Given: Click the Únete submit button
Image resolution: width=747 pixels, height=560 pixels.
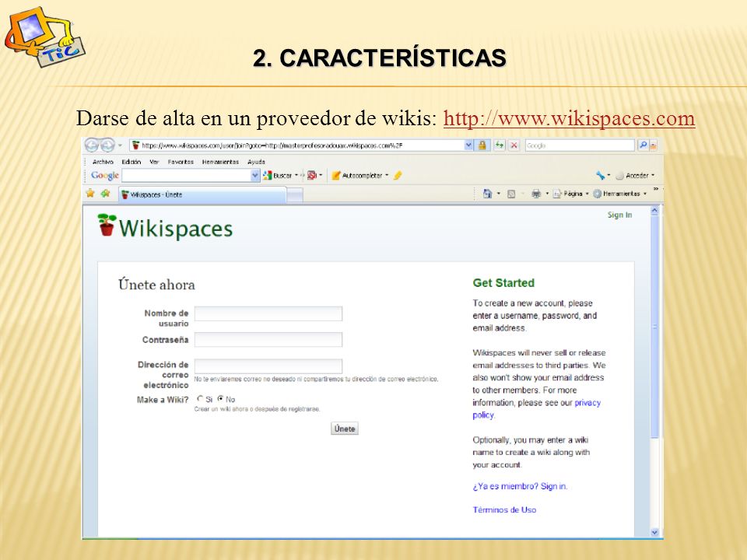Looking at the screenshot, I should [x=345, y=429].
